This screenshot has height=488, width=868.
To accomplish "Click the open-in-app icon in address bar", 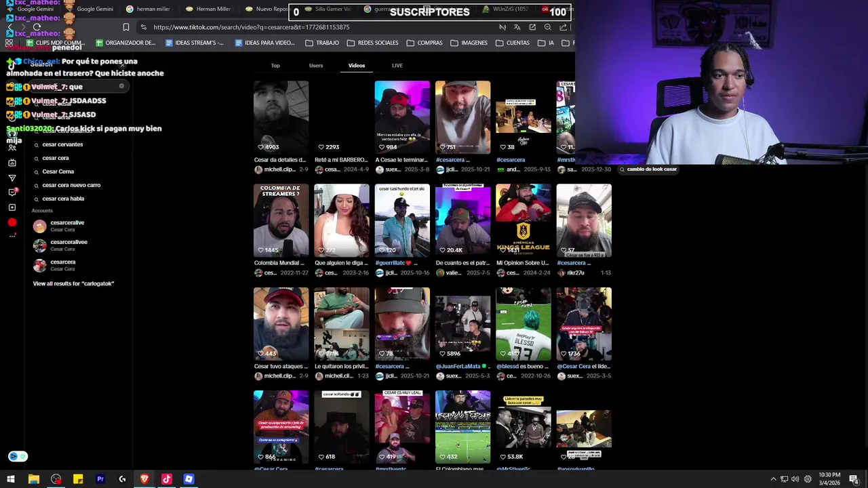I will click(x=532, y=27).
